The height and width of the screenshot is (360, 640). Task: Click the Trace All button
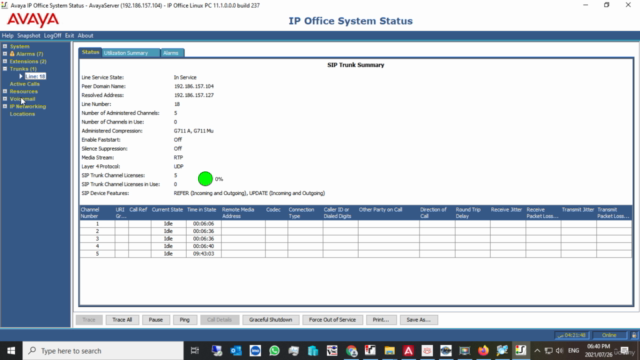coord(122,320)
